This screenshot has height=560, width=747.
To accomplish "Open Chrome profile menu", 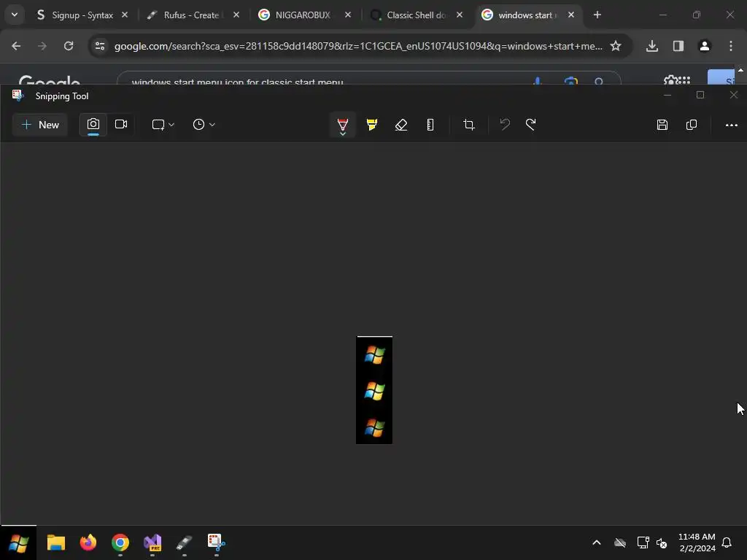I will pyautogui.click(x=705, y=46).
